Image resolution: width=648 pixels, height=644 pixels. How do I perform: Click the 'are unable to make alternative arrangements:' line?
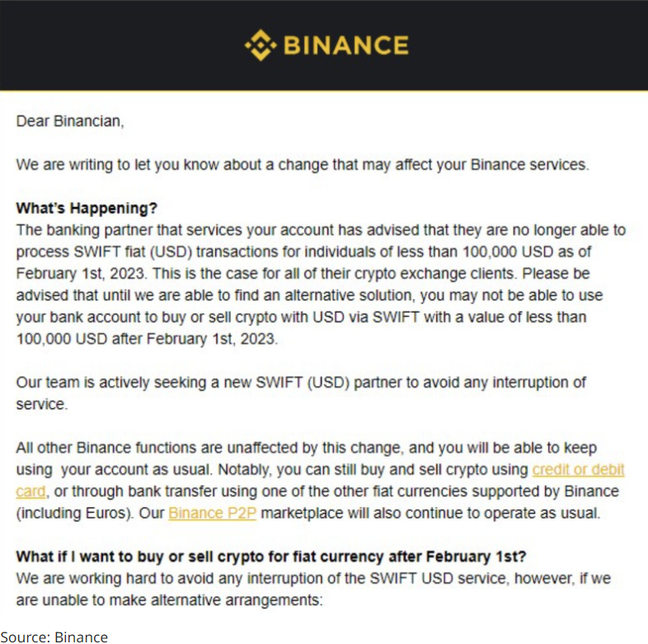tap(170, 600)
